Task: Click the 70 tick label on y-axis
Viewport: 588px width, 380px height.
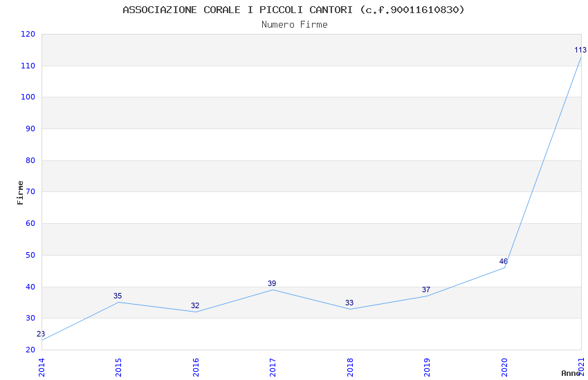Action: tap(30, 192)
